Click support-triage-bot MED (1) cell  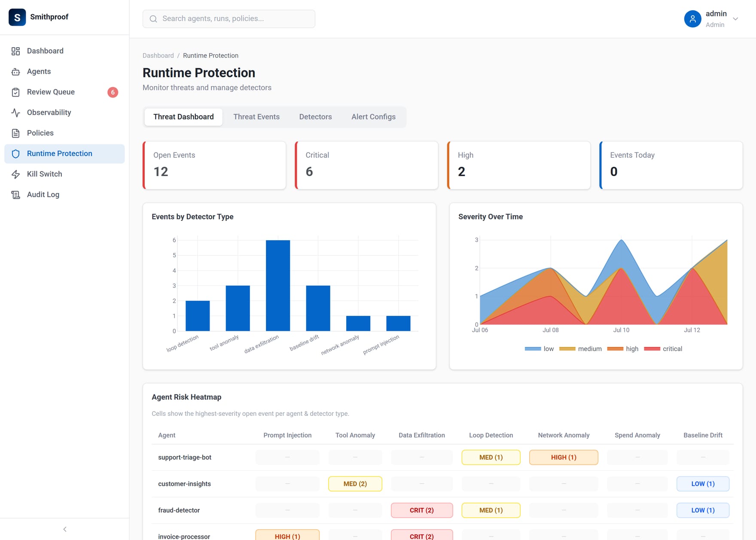click(x=491, y=458)
